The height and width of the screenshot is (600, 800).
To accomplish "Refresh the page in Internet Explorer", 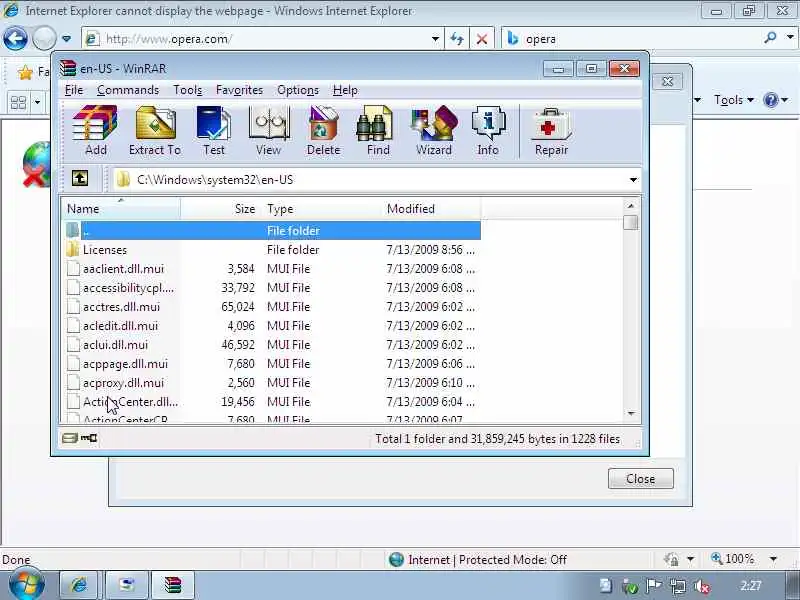I will [457, 39].
